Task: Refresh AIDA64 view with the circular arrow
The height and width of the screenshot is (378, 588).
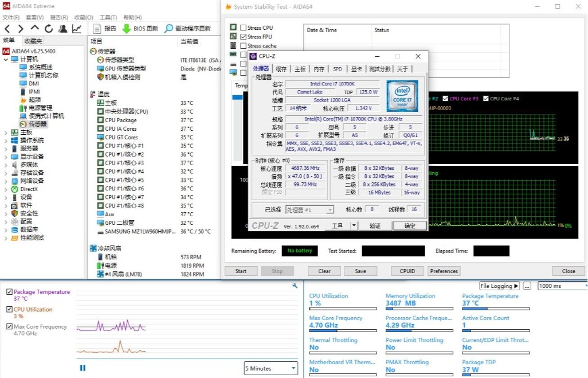Action: click(x=48, y=29)
